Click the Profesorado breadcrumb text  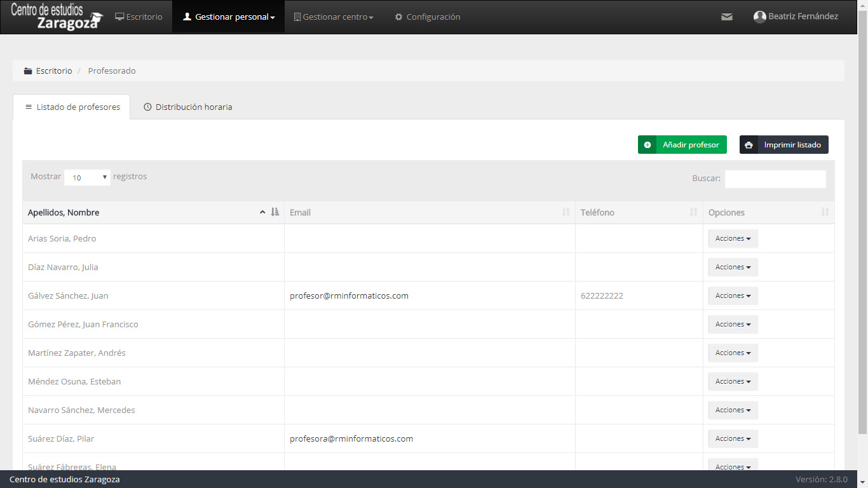(x=112, y=71)
